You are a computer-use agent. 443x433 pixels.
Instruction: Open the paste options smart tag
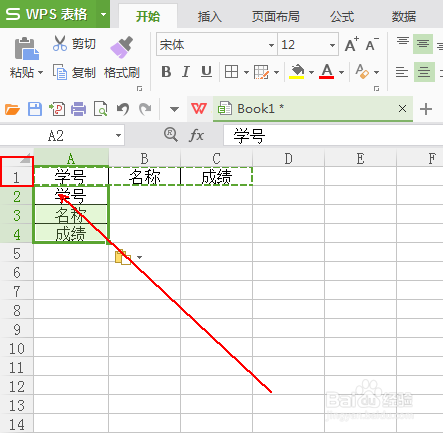tap(128, 257)
